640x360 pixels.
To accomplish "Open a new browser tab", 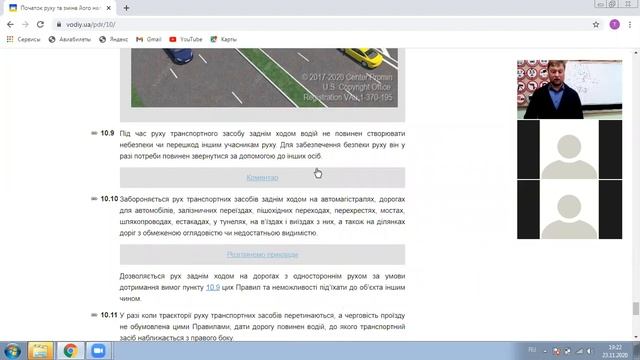I will (x=127, y=8).
